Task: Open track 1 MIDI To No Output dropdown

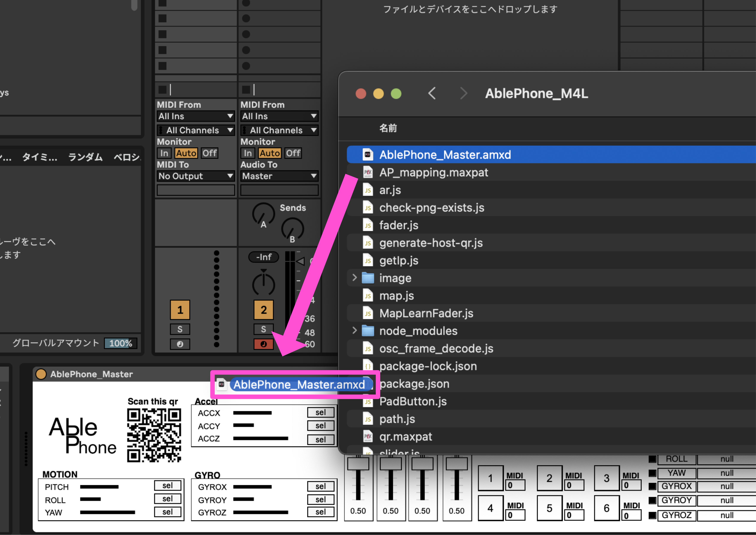Action: (196, 176)
